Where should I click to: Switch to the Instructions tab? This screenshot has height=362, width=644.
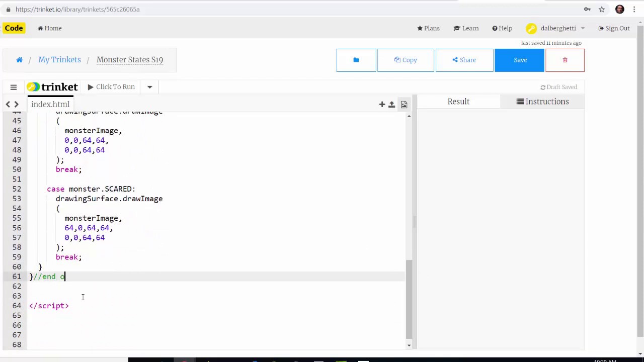542,102
